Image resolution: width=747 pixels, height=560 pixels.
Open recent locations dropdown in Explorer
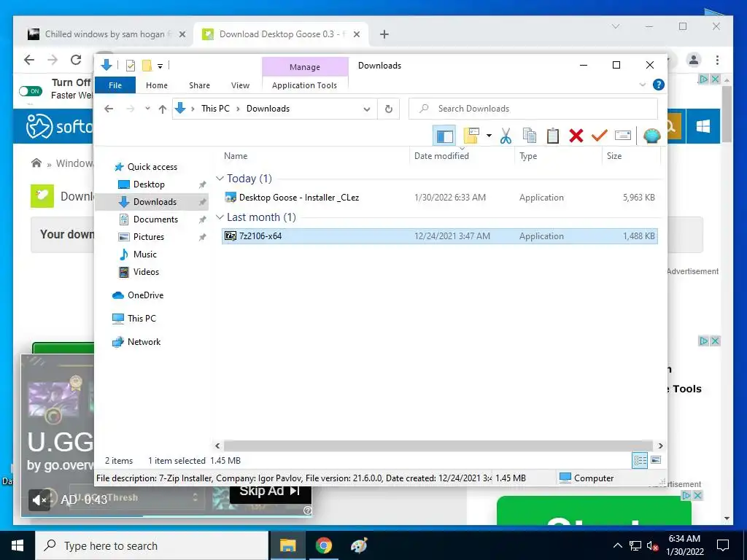(147, 109)
